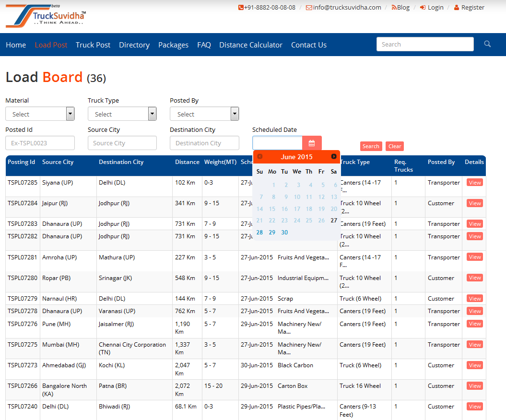The height and width of the screenshot is (420, 506).
Task: Open the Blog link
Action: (x=400, y=7)
